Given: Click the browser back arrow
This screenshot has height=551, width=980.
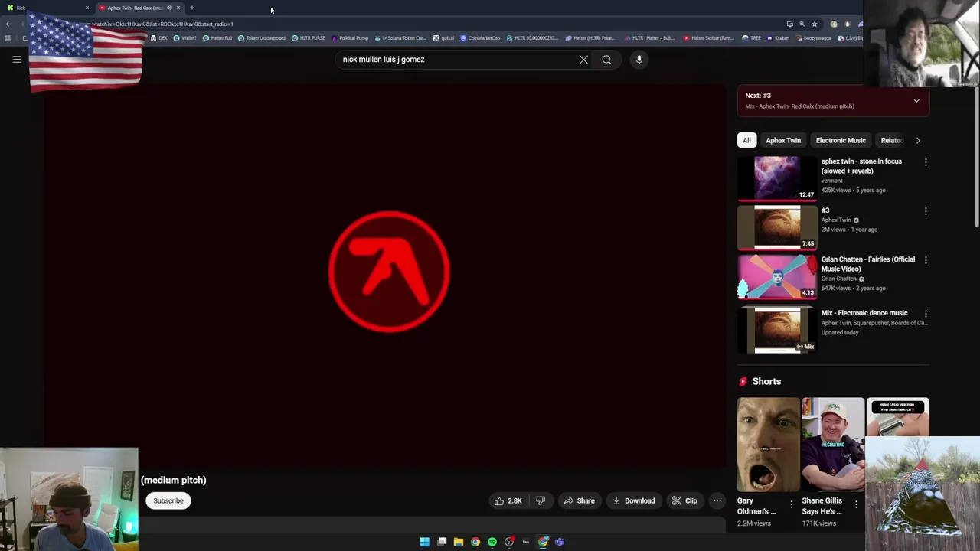Looking at the screenshot, I should click(8, 24).
